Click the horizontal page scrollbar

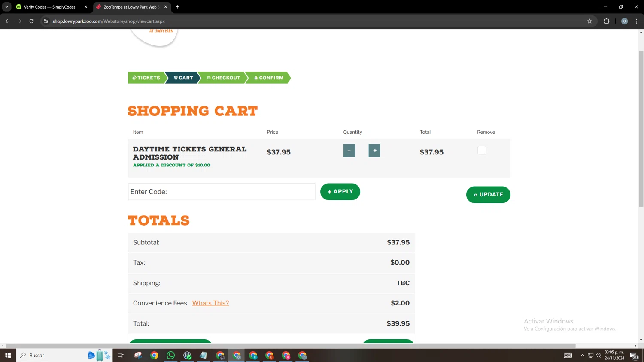[290, 346]
